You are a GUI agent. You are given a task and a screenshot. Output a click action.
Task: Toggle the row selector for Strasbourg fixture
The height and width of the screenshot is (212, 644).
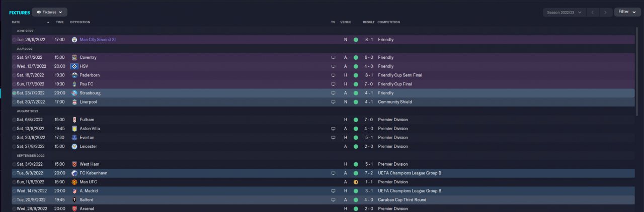14,93
